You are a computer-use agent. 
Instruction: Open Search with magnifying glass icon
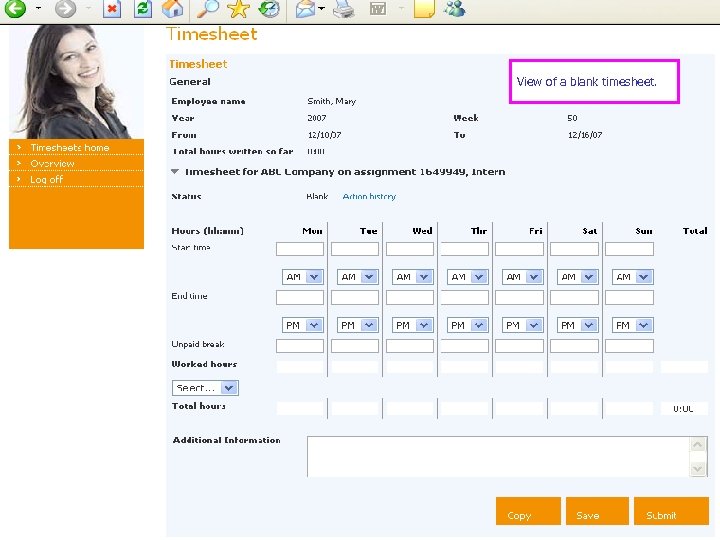(x=208, y=9)
